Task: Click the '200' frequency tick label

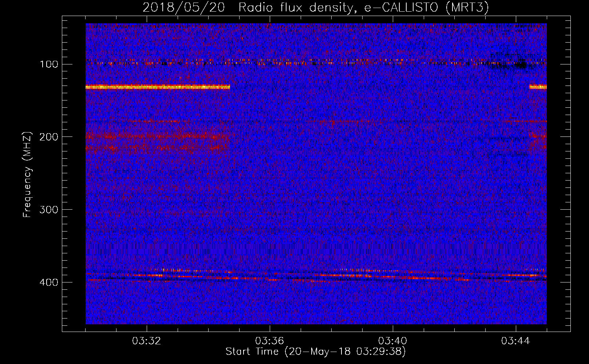Action: pyautogui.click(x=48, y=137)
